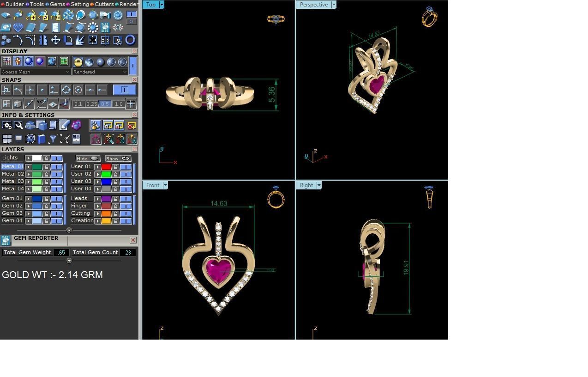The height and width of the screenshot is (377, 588).
Task: Select the purple shaded sphere display mode
Action: tap(40, 61)
